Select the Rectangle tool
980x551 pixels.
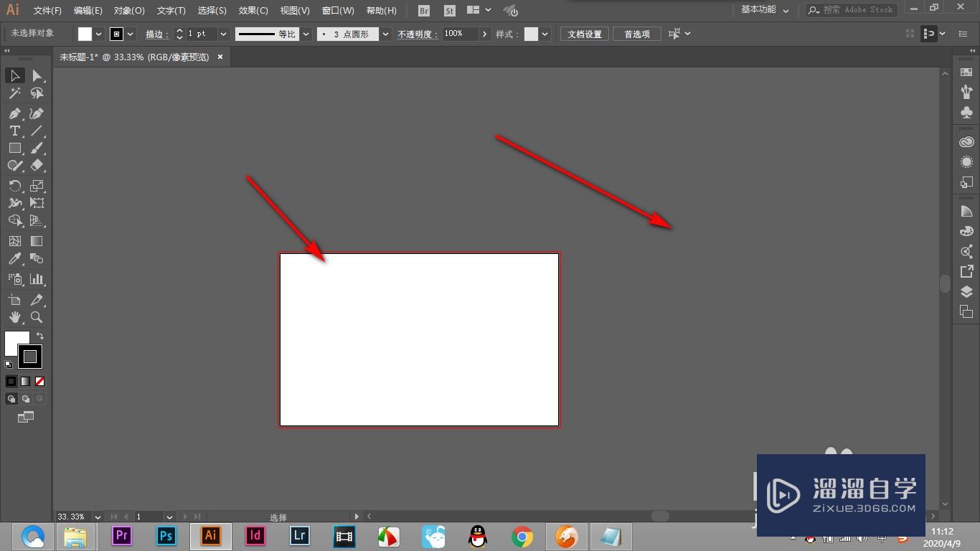(14, 148)
